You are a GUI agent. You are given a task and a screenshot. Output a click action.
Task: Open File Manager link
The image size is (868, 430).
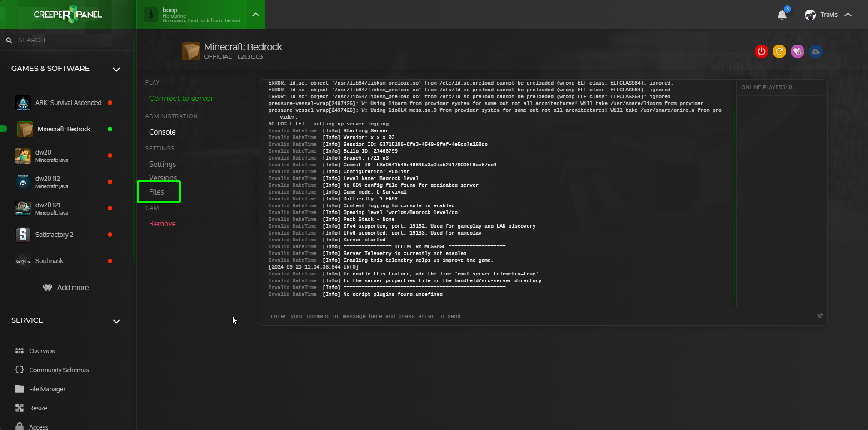point(47,389)
